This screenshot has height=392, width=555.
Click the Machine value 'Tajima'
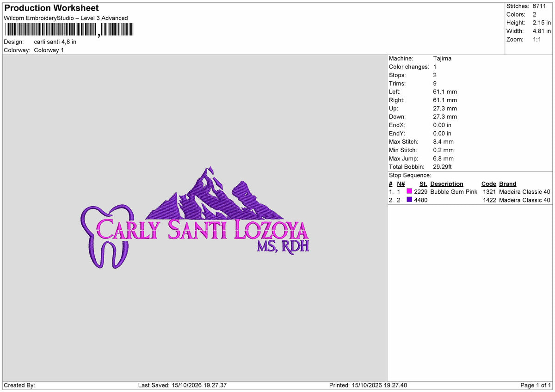tap(442, 58)
